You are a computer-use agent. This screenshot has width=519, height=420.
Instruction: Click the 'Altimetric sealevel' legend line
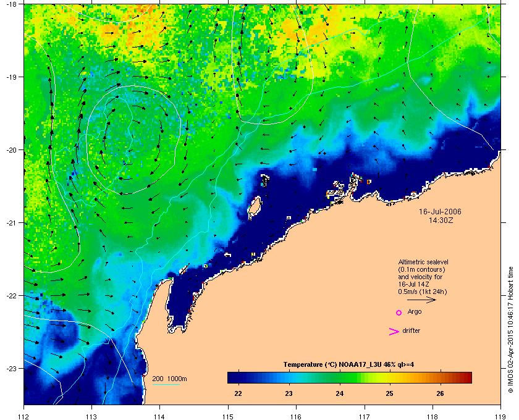tap(423, 262)
